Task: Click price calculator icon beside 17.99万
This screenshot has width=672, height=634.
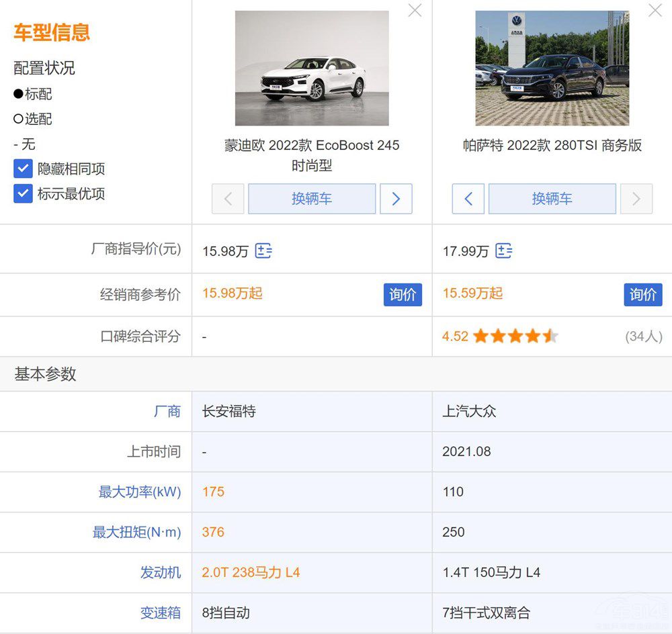Action: (x=503, y=251)
